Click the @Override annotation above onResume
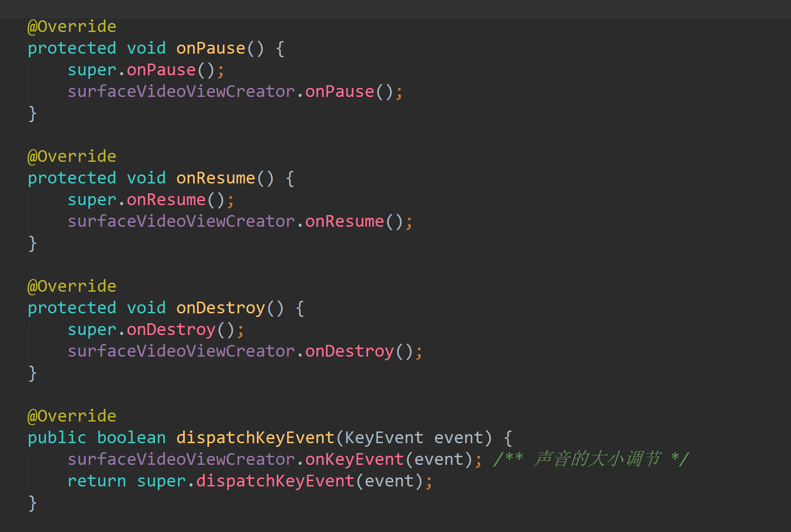Viewport: 791px width, 532px height. pos(72,156)
